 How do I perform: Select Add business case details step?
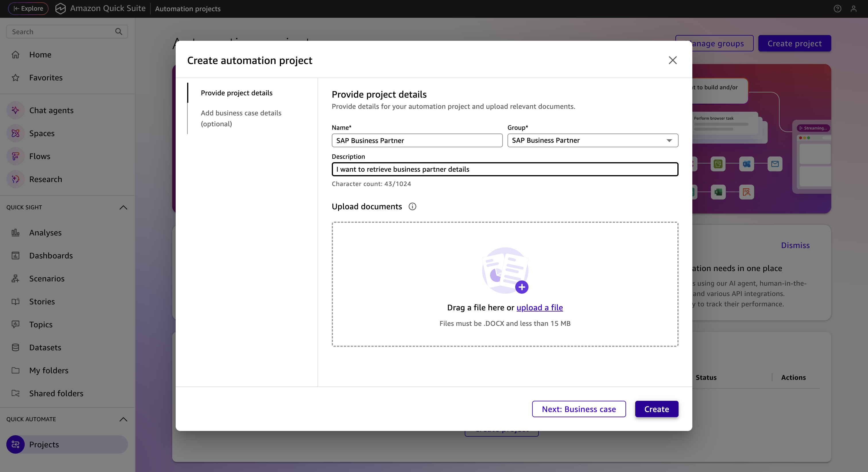pyautogui.click(x=241, y=118)
